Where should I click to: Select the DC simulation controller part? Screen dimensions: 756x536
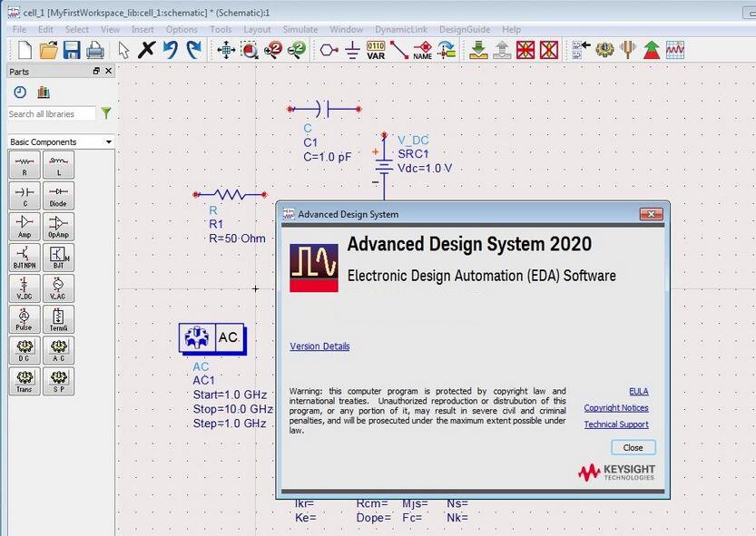[x=25, y=350]
